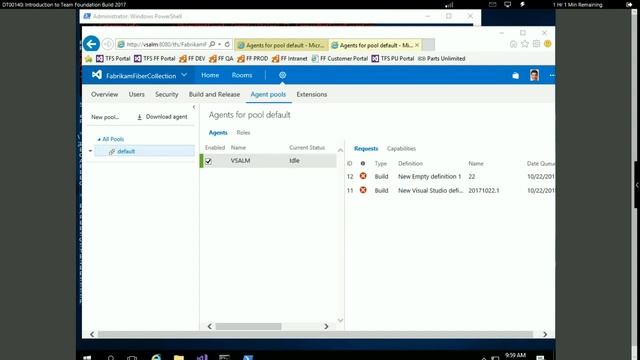Switch to Roles tab

[x=243, y=133]
